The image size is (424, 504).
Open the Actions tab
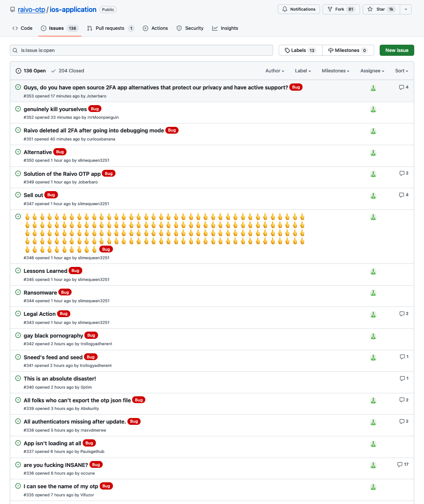pyautogui.click(x=156, y=28)
